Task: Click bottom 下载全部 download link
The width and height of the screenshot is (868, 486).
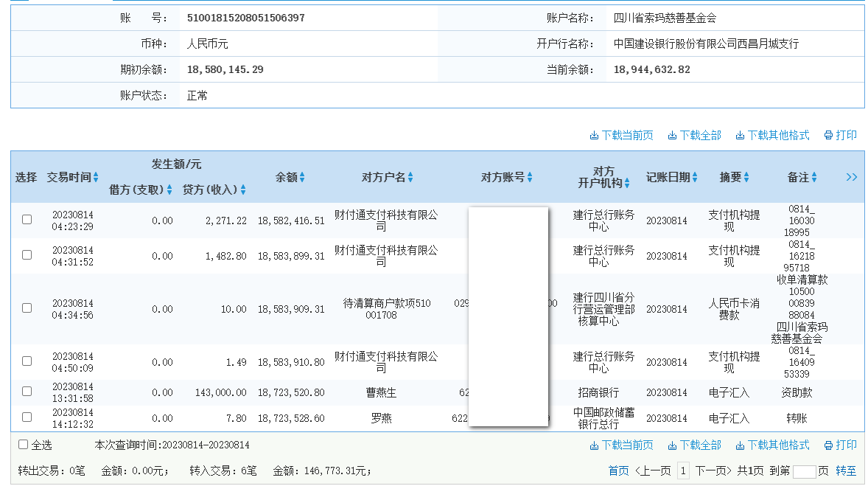Action: pyautogui.click(x=694, y=445)
